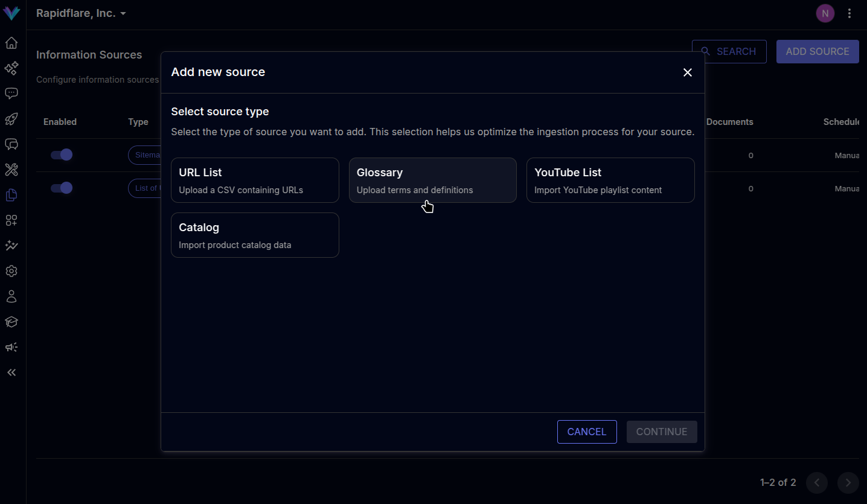Click the ADD SOURCE button
Image resolution: width=867 pixels, height=504 pixels.
tap(817, 51)
